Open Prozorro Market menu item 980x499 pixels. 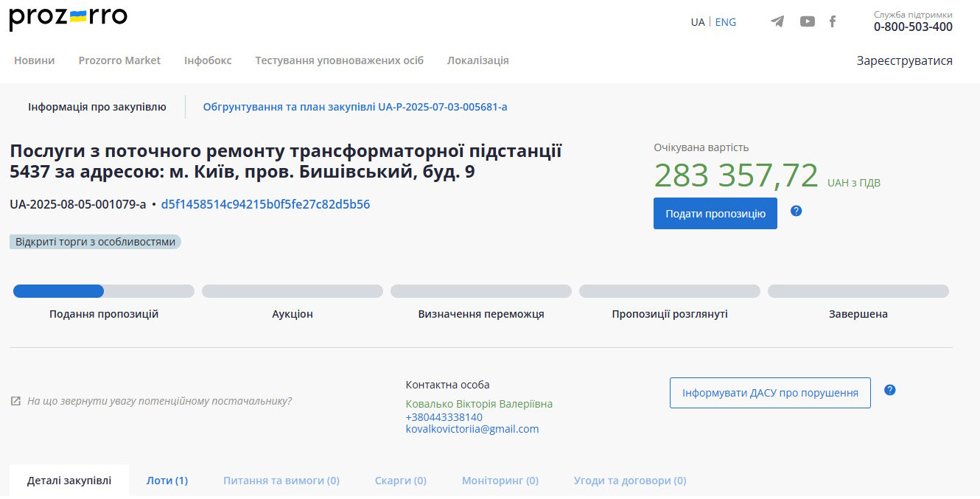[x=119, y=60]
